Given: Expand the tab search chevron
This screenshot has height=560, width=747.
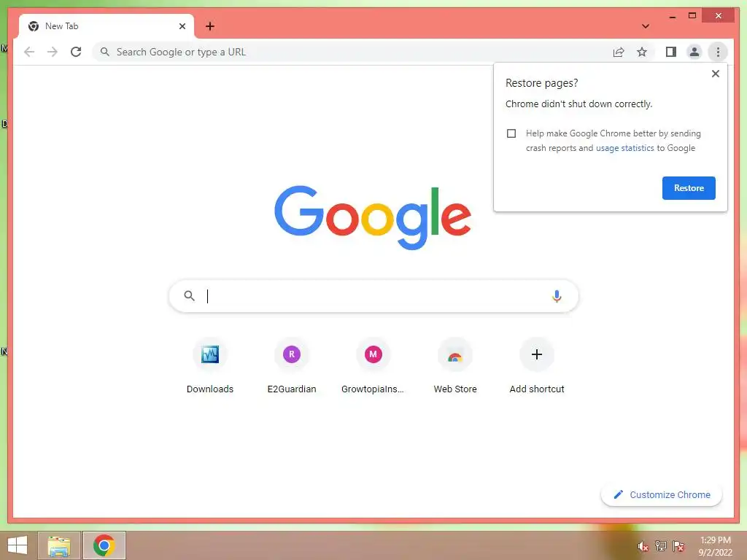Looking at the screenshot, I should pyautogui.click(x=646, y=26).
